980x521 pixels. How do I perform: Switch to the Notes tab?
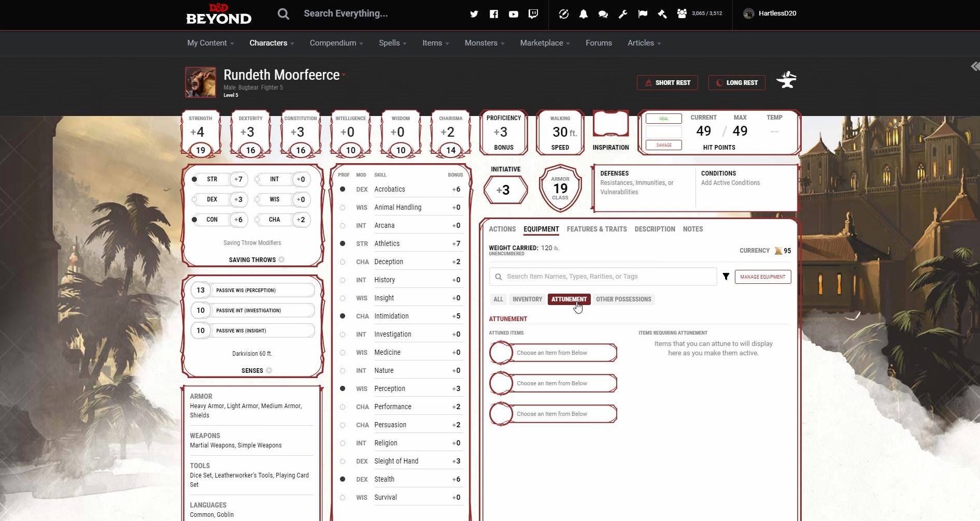692,229
